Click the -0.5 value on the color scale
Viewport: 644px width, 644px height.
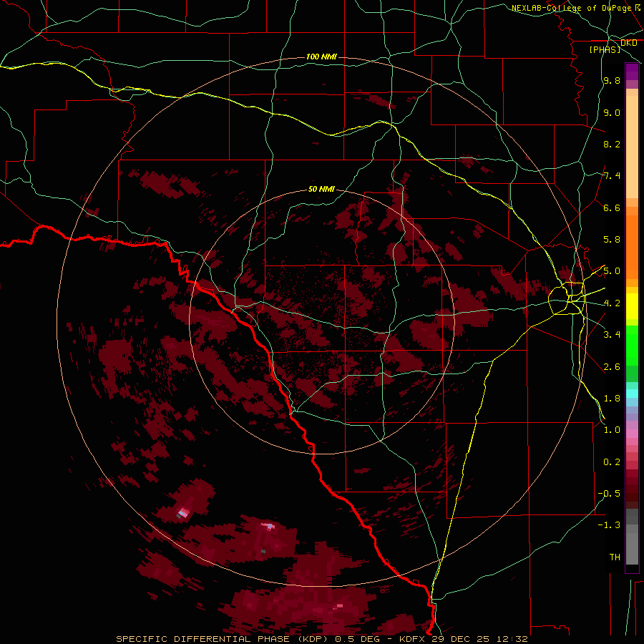click(x=609, y=494)
